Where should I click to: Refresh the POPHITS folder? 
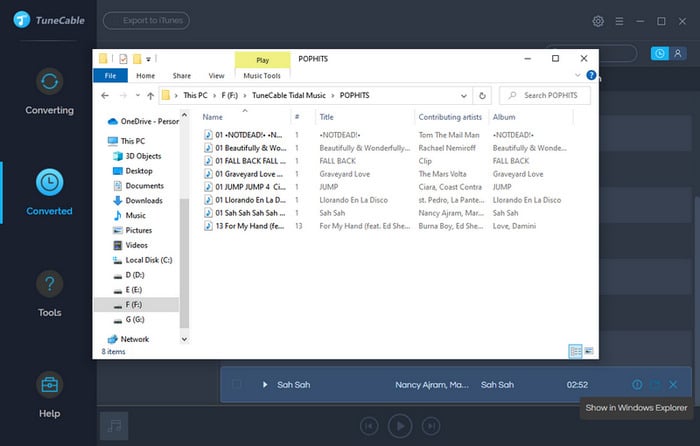(482, 96)
